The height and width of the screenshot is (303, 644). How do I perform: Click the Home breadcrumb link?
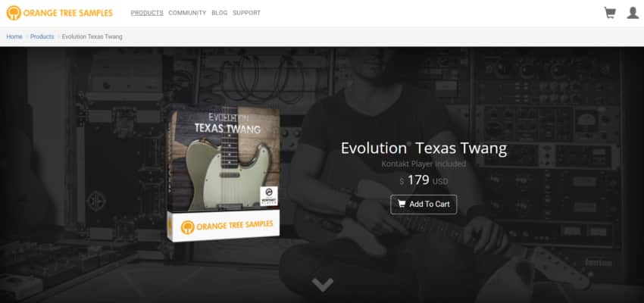pyautogui.click(x=14, y=36)
